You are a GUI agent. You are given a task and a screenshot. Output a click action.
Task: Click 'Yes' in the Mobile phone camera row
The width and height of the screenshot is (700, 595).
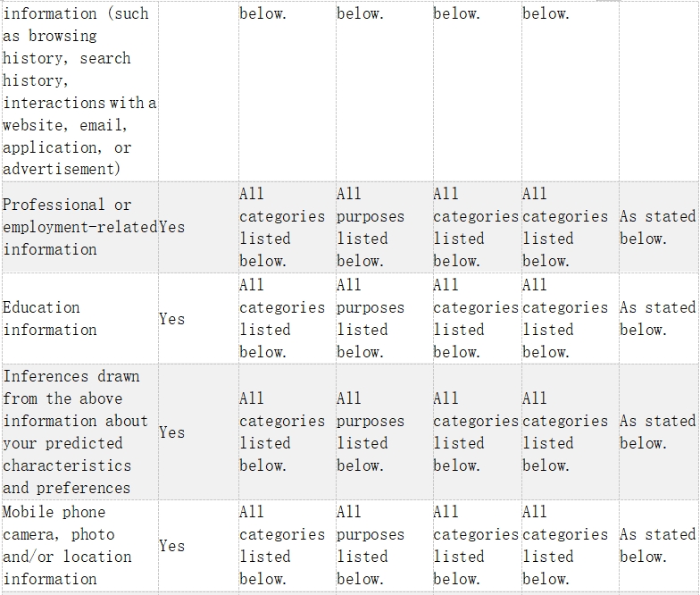click(x=171, y=546)
